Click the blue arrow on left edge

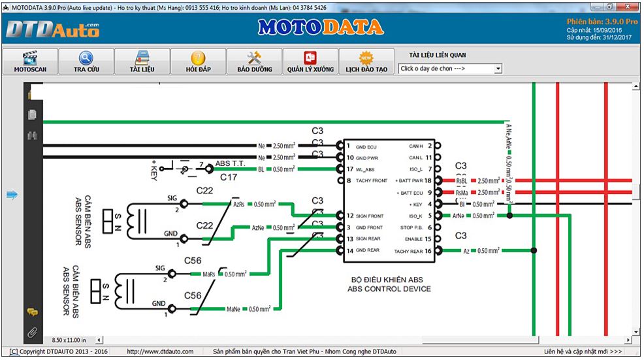pyautogui.click(x=12, y=195)
